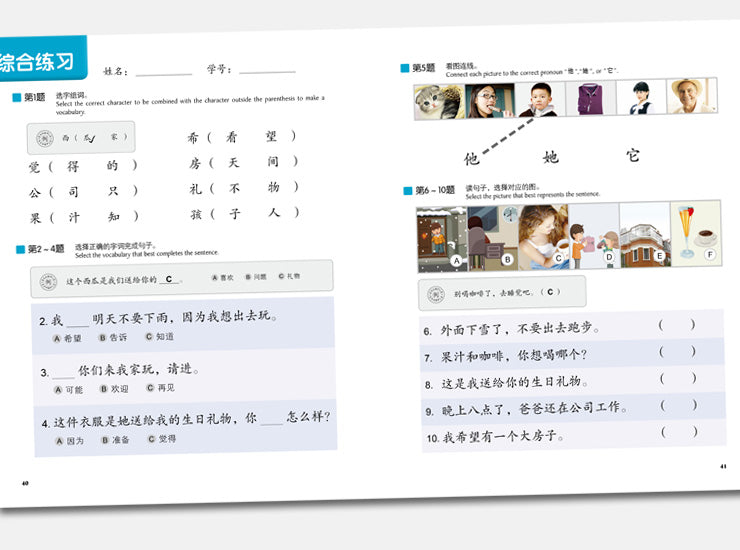Click the example seal icon under pictures A–F

435,295
